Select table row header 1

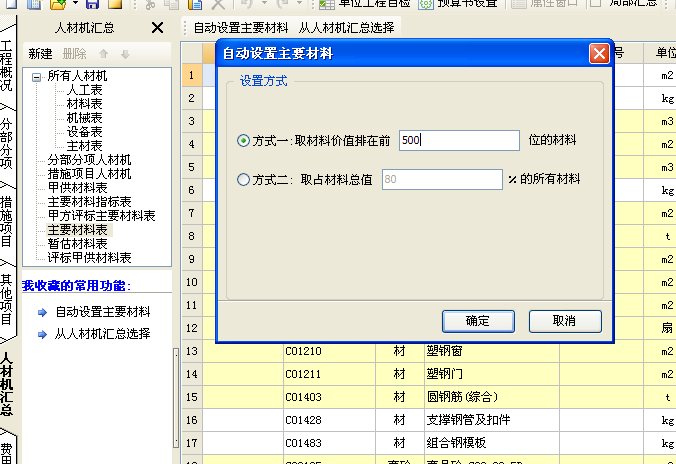pos(191,75)
